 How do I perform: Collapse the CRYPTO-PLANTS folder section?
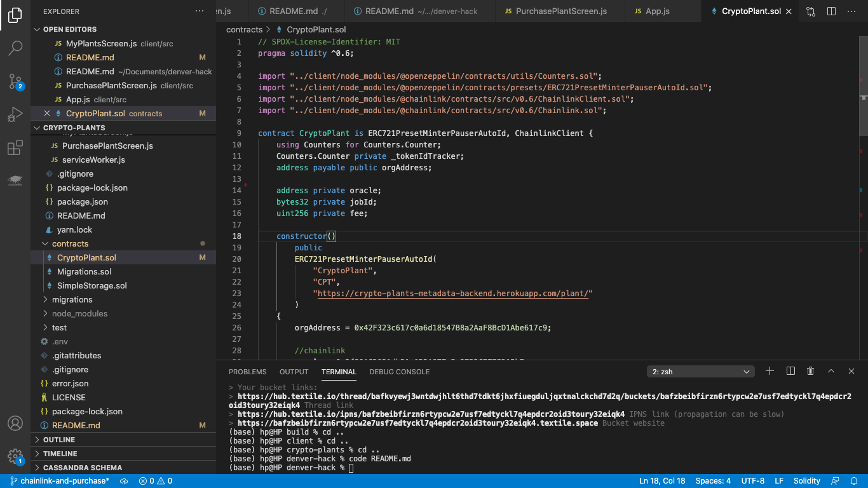click(x=123, y=128)
